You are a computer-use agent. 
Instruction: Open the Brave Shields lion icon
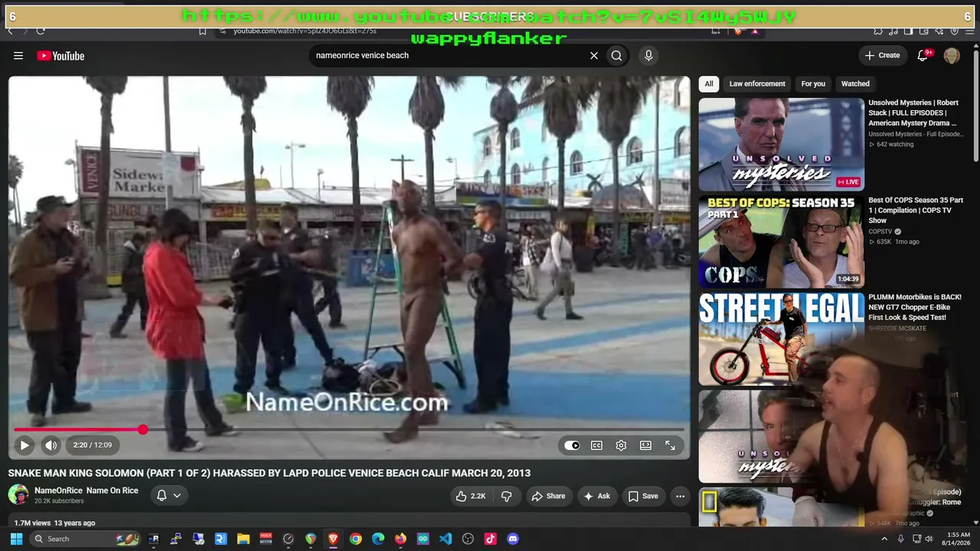pos(738,31)
